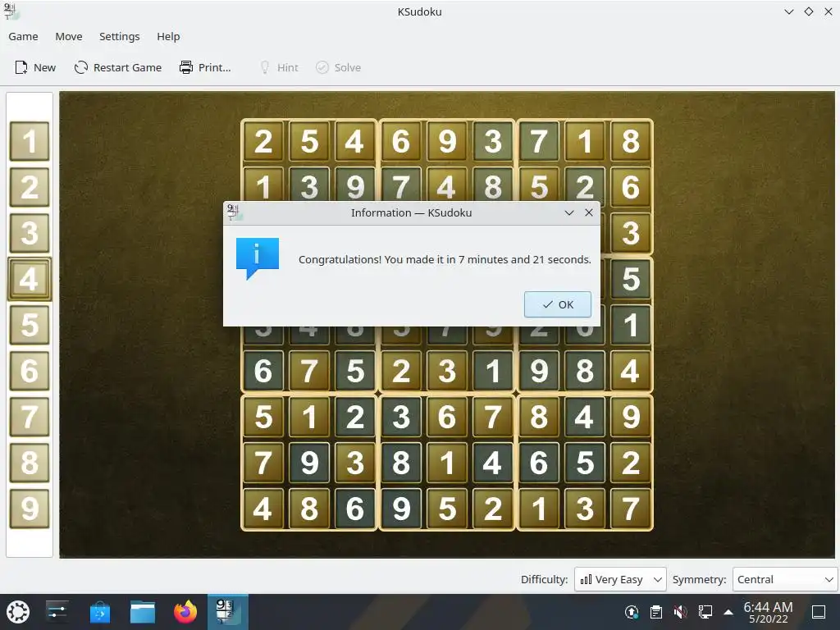Click the top-right board cell showing 8
Image resolution: width=840 pixels, height=630 pixels.
click(x=631, y=141)
